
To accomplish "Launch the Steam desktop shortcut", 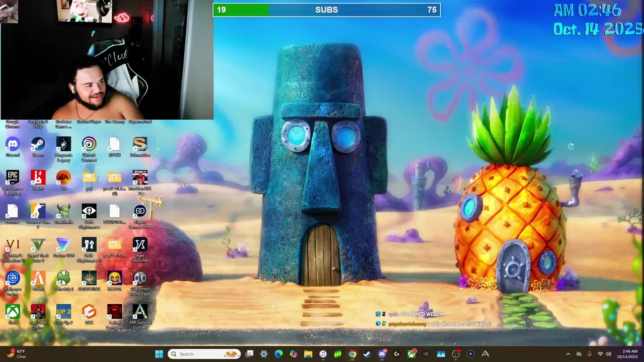I will 38,147.
